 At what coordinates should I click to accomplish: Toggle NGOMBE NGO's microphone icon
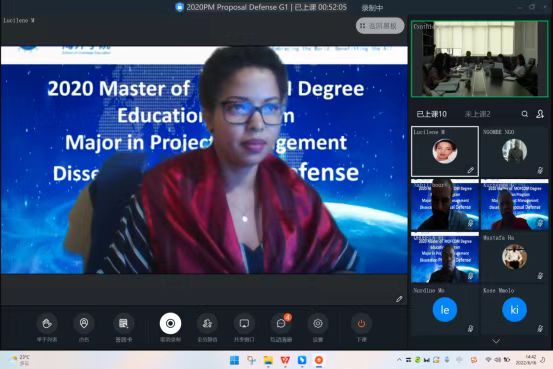point(540,170)
